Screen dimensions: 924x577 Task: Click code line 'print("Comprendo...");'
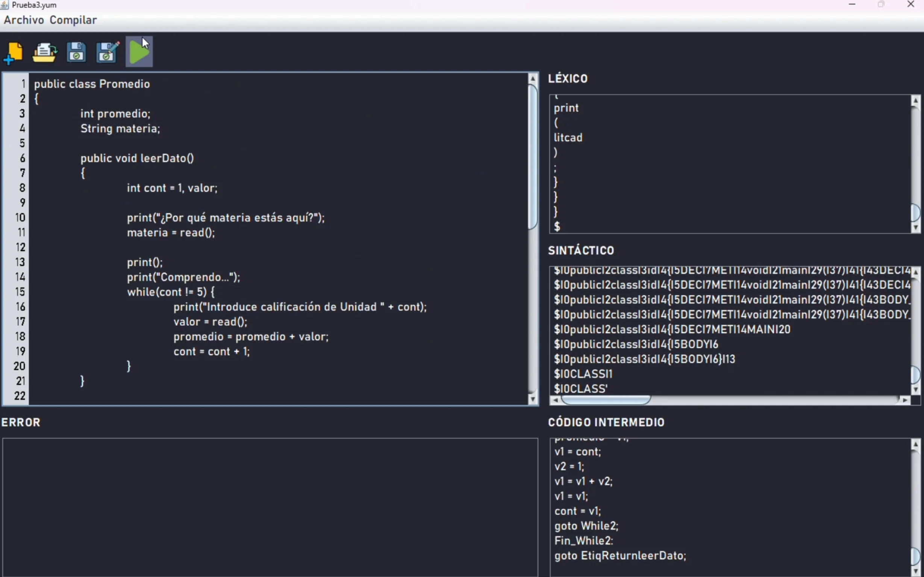point(183,277)
